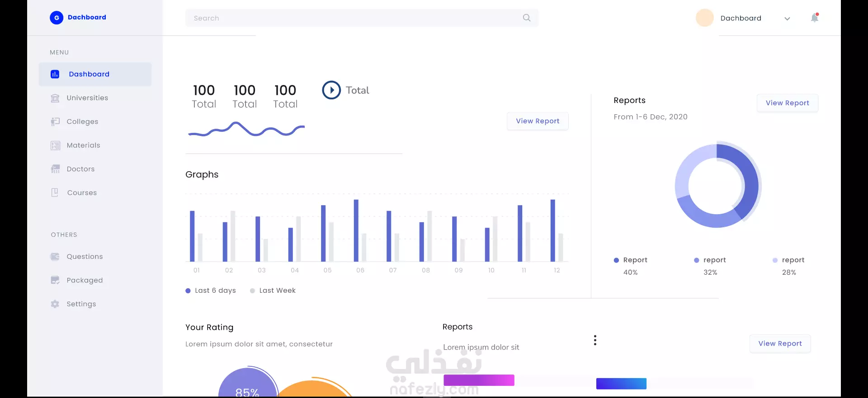The height and width of the screenshot is (398, 868).
Task: Click the 40% value text
Action: [x=630, y=272]
